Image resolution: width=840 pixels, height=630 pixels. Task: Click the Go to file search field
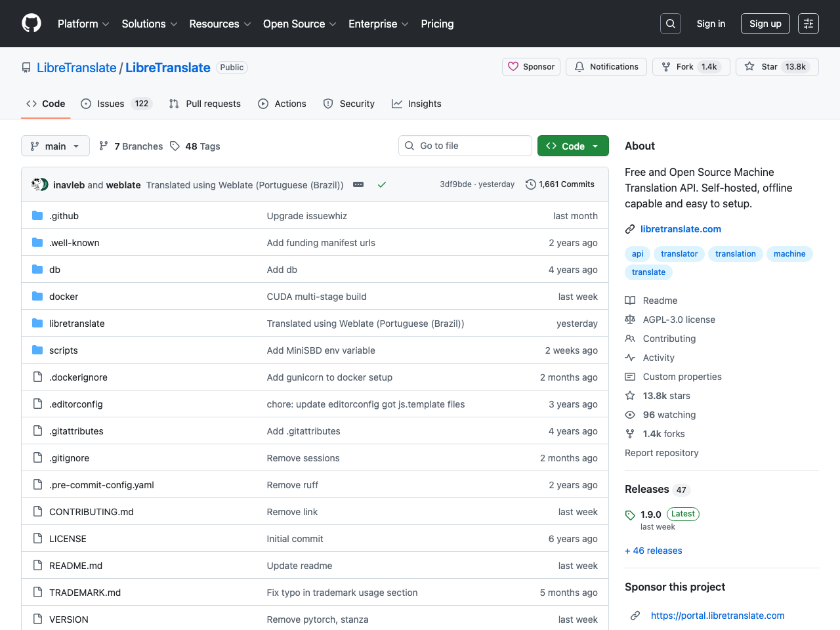coord(465,146)
